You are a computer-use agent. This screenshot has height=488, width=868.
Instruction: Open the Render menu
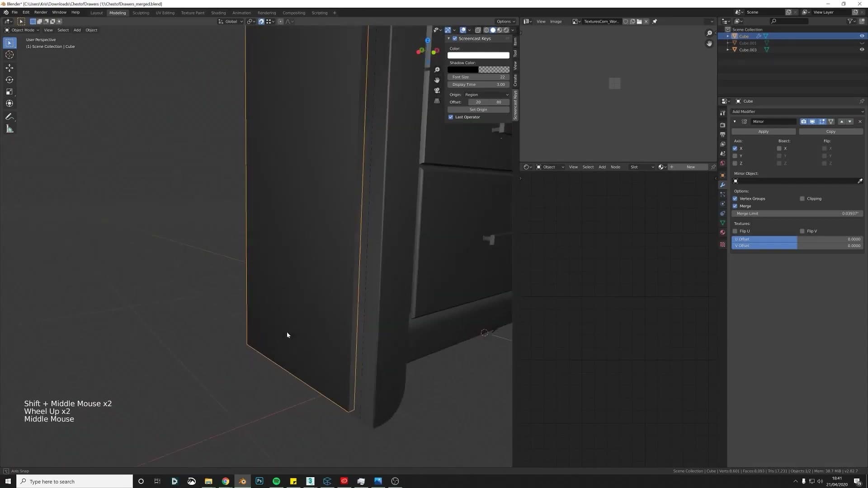tap(41, 12)
